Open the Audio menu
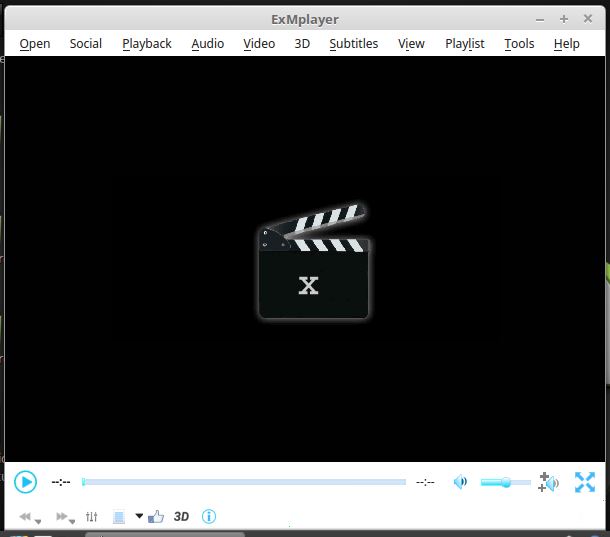This screenshot has height=537, width=610. click(208, 44)
